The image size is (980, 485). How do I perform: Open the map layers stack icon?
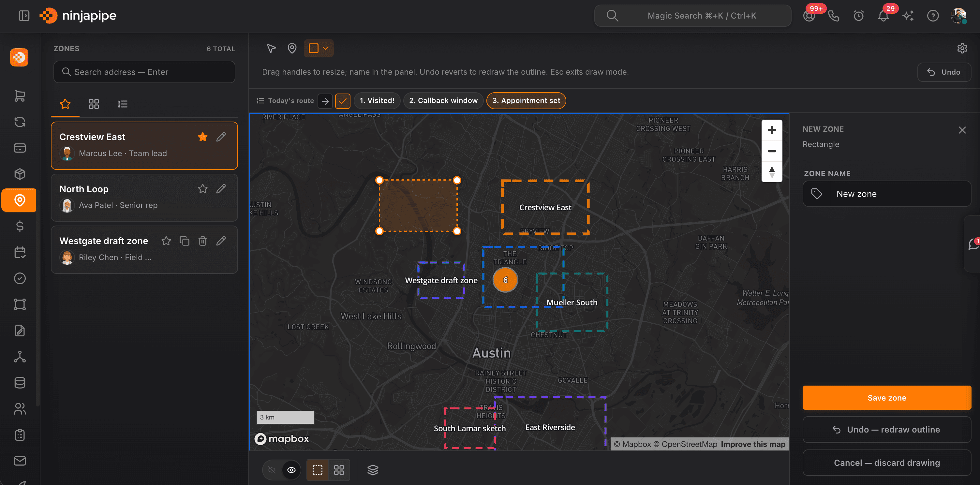pos(373,470)
